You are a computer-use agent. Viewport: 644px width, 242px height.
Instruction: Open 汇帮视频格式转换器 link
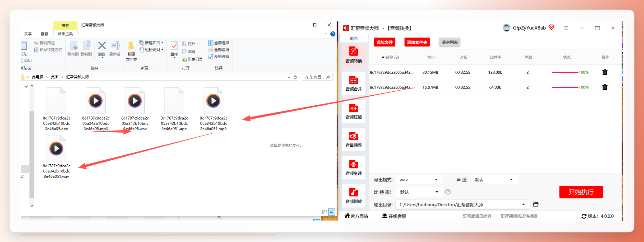(x=519, y=216)
